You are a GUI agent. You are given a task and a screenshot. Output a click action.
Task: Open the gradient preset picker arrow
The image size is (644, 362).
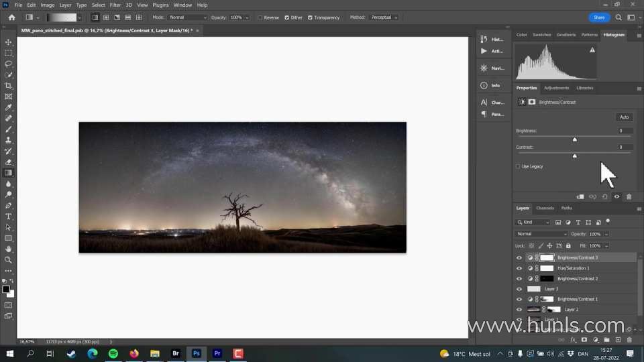coord(79,17)
